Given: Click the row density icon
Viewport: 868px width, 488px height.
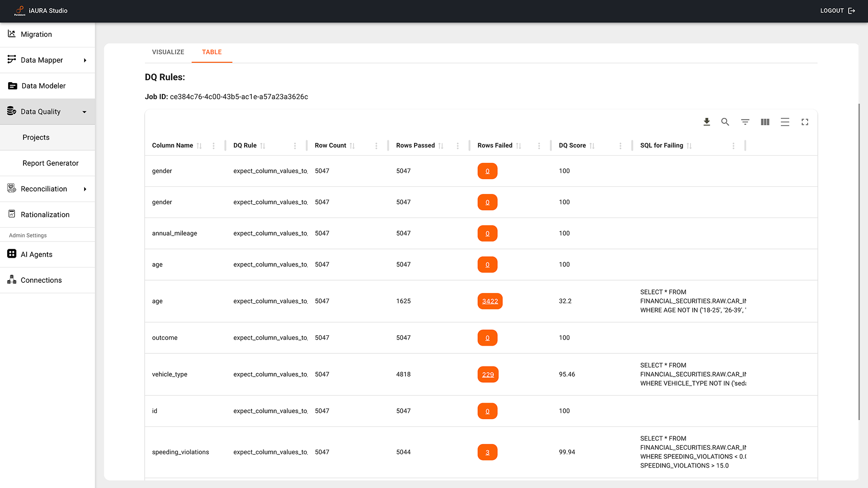Looking at the screenshot, I should coord(785,122).
